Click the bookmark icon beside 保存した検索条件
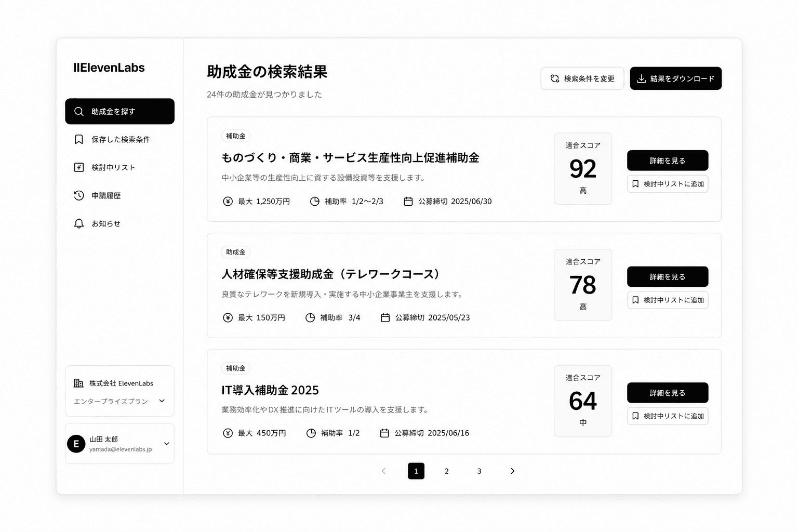Image resolution: width=798 pixels, height=532 pixels. tap(79, 139)
